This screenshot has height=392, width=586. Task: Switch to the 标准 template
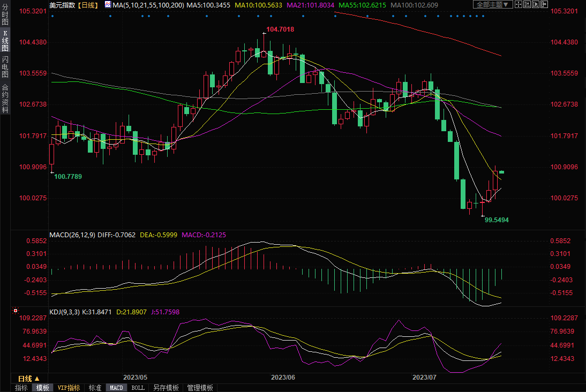pos(95,388)
